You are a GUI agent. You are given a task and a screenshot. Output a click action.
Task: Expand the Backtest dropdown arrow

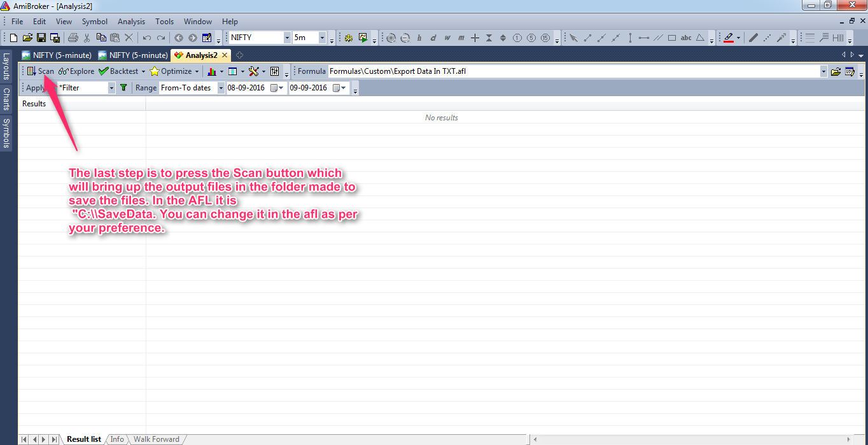(x=143, y=71)
